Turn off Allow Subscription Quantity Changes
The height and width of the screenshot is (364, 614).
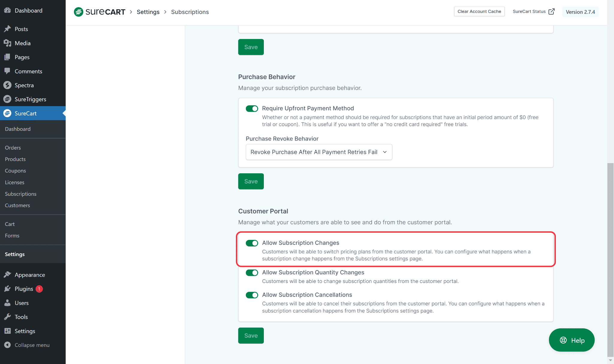252,273
